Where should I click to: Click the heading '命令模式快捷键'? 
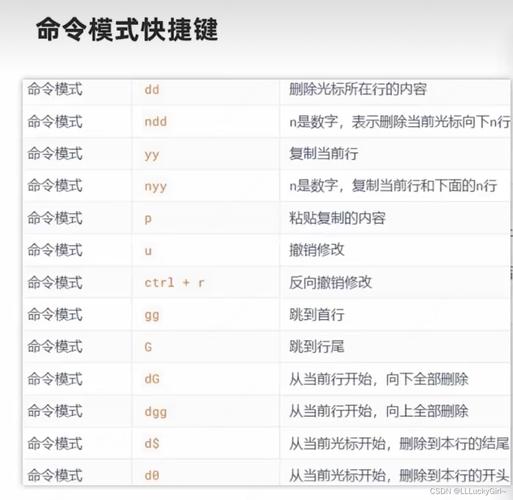127,29
